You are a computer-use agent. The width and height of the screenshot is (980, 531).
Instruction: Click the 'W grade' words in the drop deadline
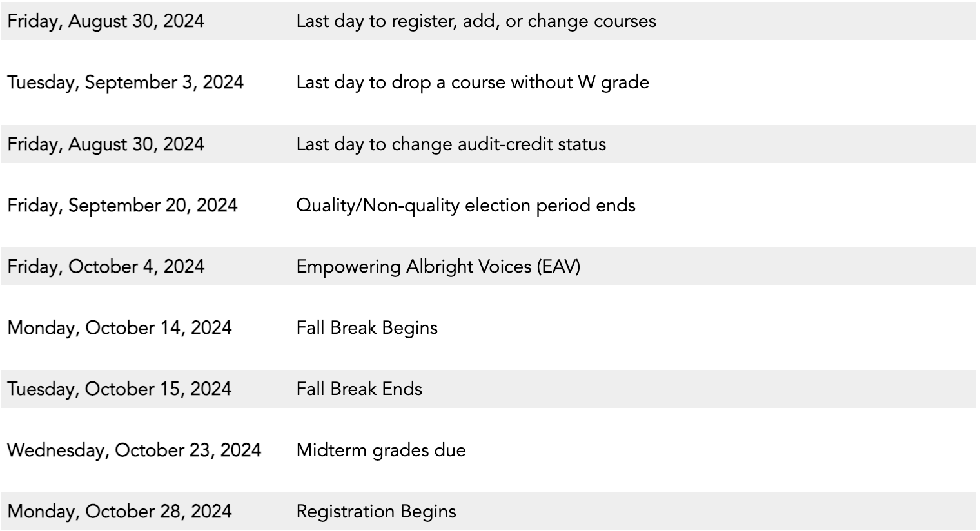click(613, 82)
